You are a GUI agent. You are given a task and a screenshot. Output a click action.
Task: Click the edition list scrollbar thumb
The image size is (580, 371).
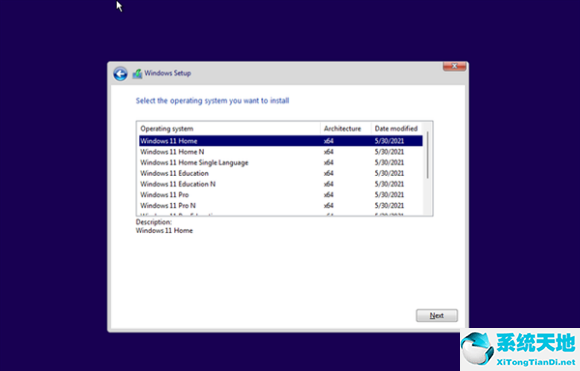(428, 155)
